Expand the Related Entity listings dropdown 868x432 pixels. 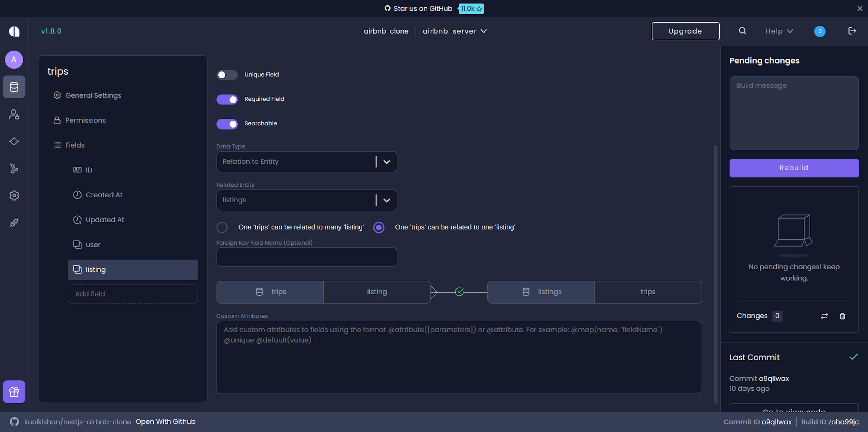click(x=306, y=200)
